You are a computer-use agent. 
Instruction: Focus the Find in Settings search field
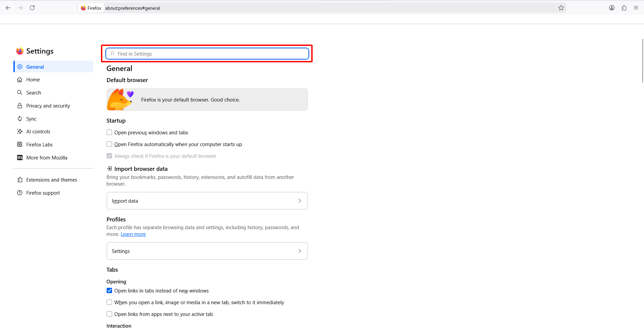[x=207, y=54]
